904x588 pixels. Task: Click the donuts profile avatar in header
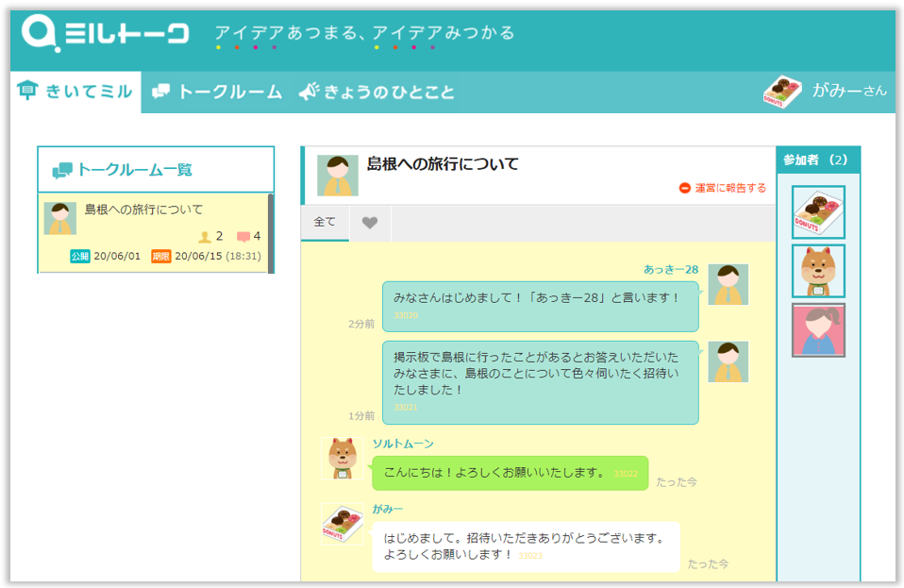click(x=782, y=92)
